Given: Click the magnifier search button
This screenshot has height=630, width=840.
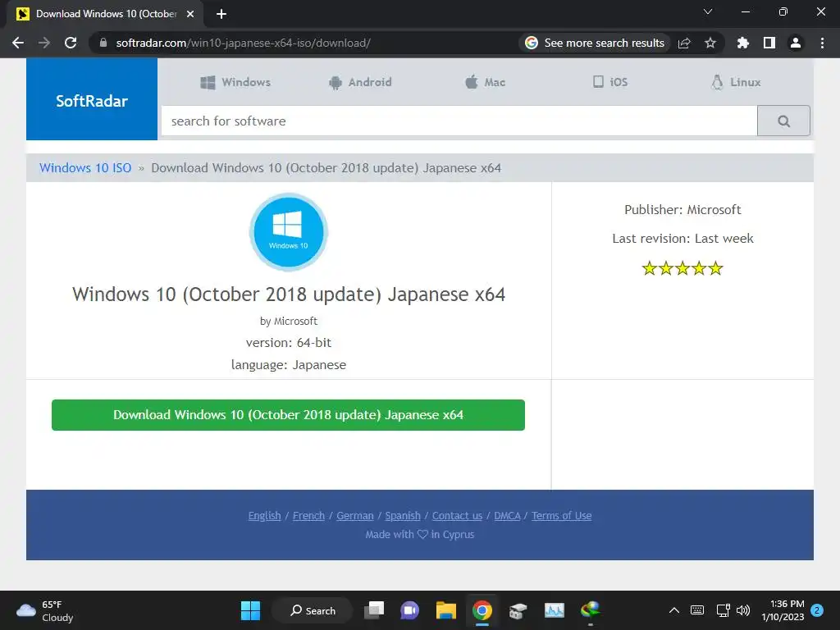Looking at the screenshot, I should pyautogui.click(x=783, y=121).
